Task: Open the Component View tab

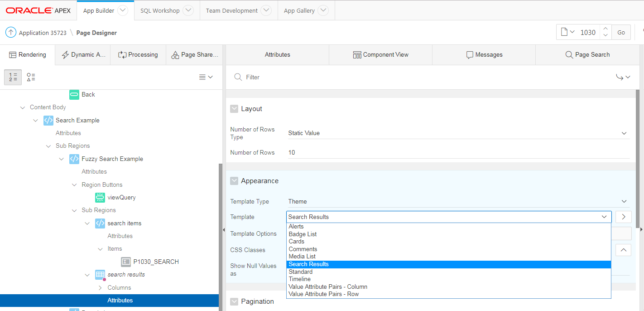Action: coord(380,54)
